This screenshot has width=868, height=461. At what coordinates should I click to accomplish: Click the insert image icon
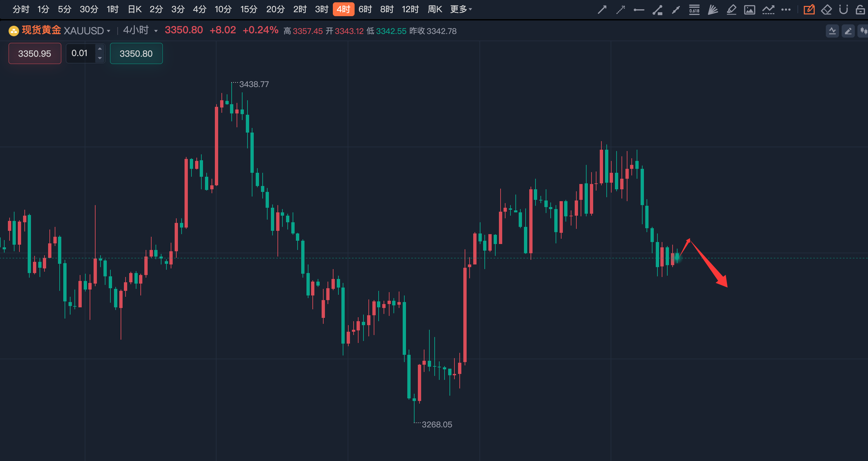[x=749, y=10]
